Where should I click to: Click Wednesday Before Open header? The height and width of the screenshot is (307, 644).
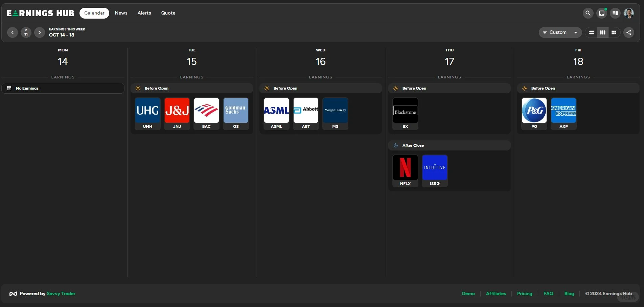[321, 88]
